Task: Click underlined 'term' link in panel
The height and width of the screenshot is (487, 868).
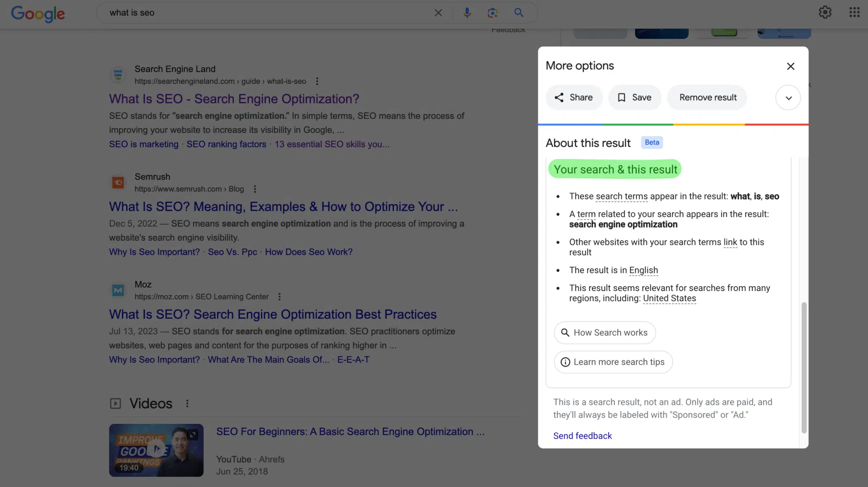Action: click(x=586, y=214)
